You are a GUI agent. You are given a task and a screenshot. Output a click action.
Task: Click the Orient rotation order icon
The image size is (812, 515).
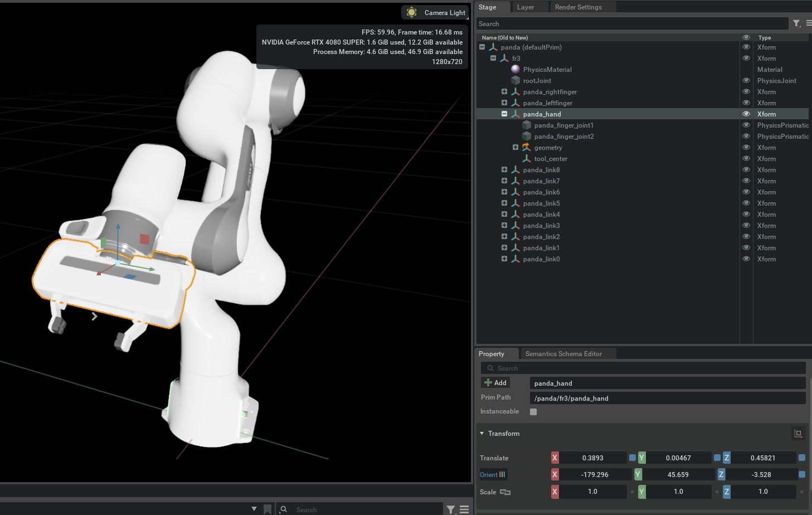[x=502, y=474]
